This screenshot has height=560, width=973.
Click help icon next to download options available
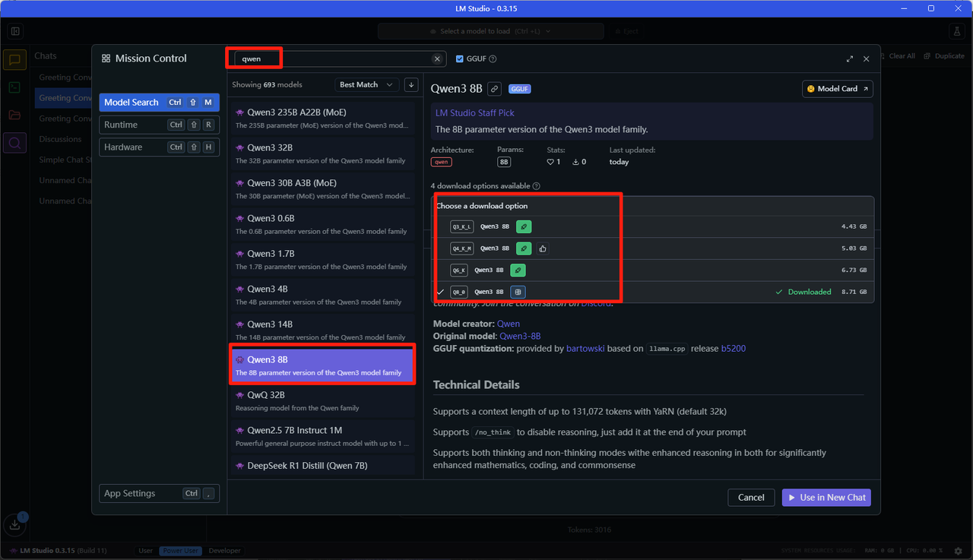[537, 186]
